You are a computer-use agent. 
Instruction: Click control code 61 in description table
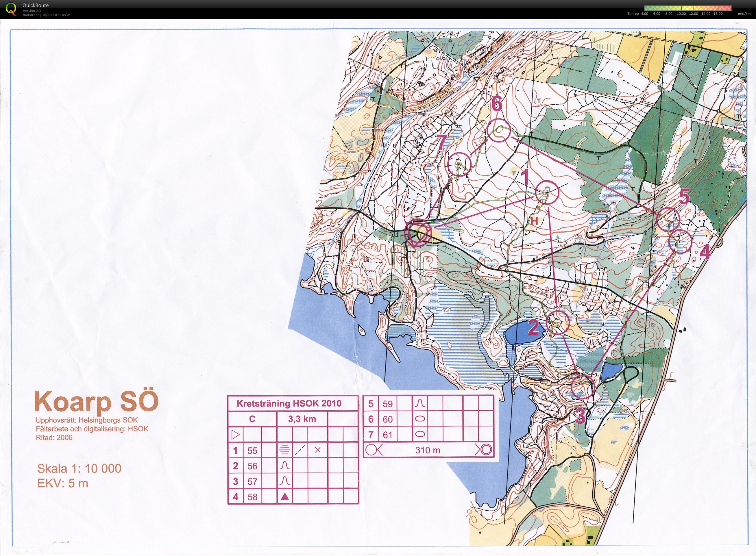(388, 435)
